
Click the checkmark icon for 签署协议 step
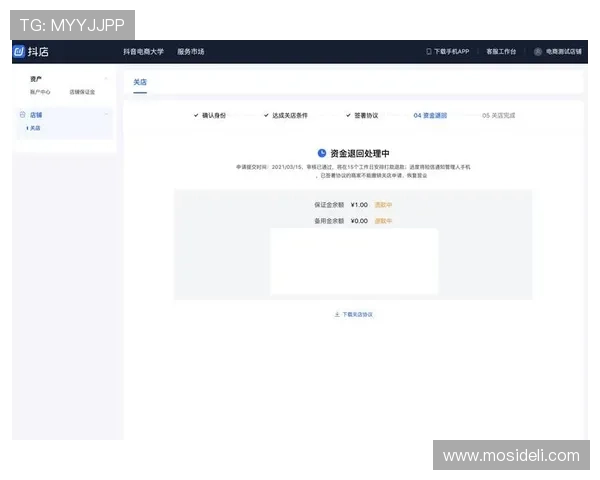[x=348, y=115]
